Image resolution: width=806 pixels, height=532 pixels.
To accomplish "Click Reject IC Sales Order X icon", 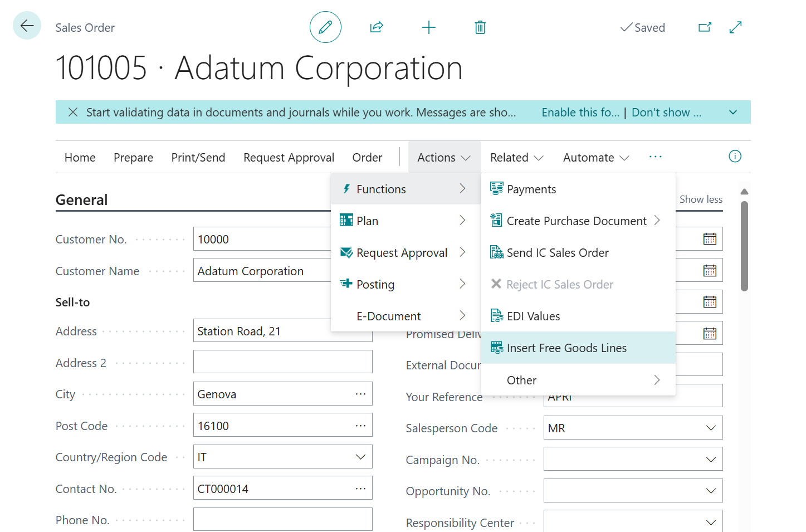I will [496, 284].
